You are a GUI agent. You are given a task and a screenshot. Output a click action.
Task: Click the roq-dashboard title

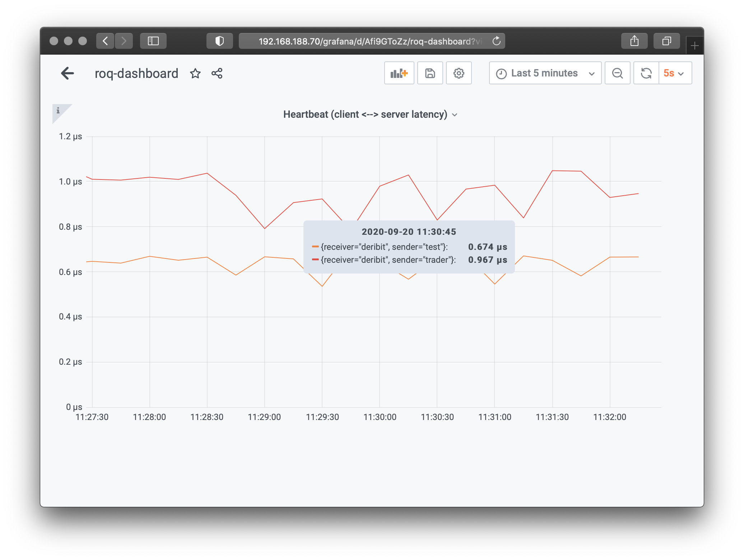click(136, 74)
